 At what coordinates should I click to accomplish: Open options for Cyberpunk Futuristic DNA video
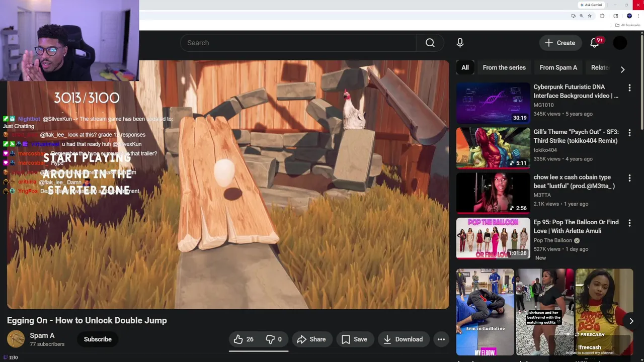[x=629, y=88]
